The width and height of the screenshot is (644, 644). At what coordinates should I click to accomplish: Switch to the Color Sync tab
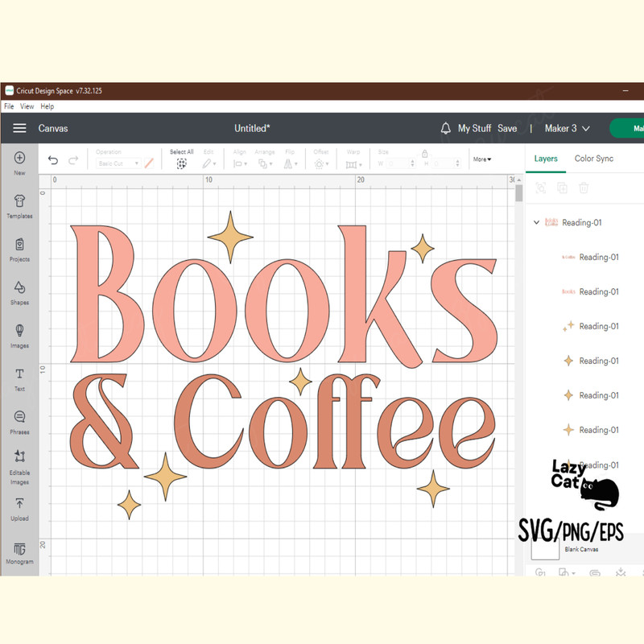tap(594, 159)
